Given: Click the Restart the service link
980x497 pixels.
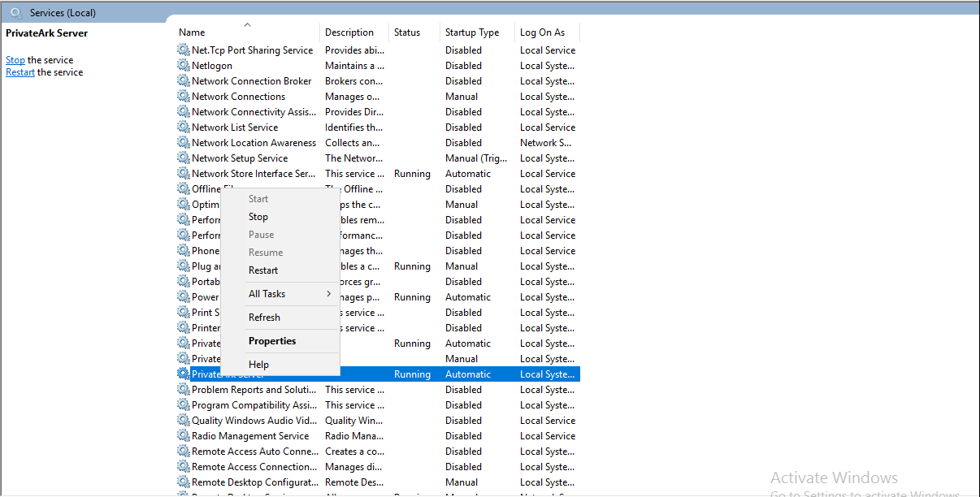Looking at the screenshot, I should 20,71.
